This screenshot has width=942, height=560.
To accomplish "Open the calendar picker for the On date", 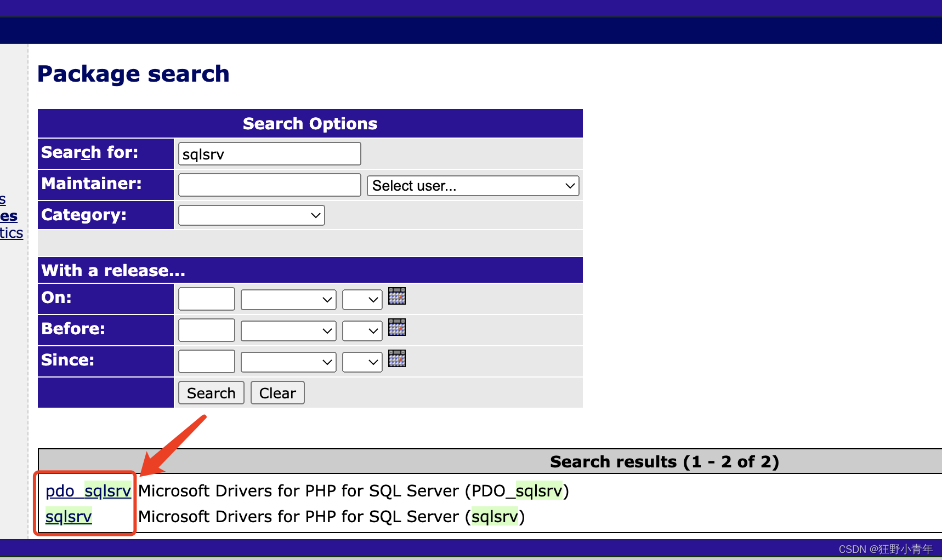I will pyautogui.click(x=397, y=296).
